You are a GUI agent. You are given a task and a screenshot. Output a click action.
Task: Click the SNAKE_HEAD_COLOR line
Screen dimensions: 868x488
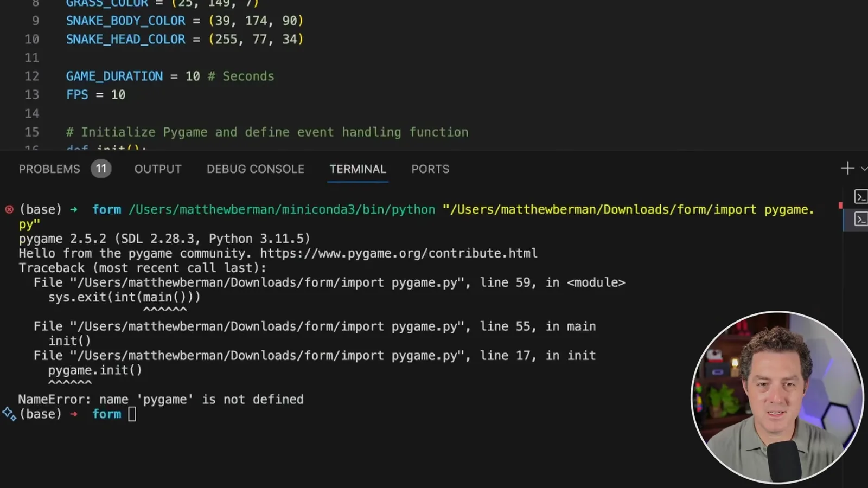[x=184, y=39]
